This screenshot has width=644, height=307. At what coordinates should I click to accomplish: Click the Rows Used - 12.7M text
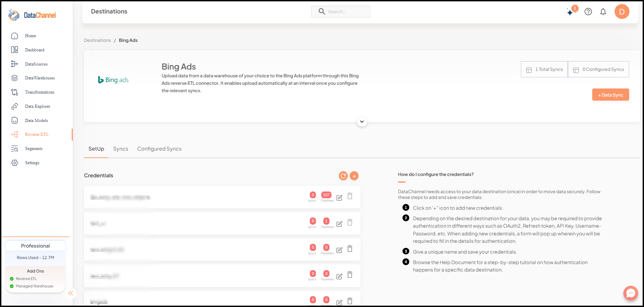[x=36, y=258]
